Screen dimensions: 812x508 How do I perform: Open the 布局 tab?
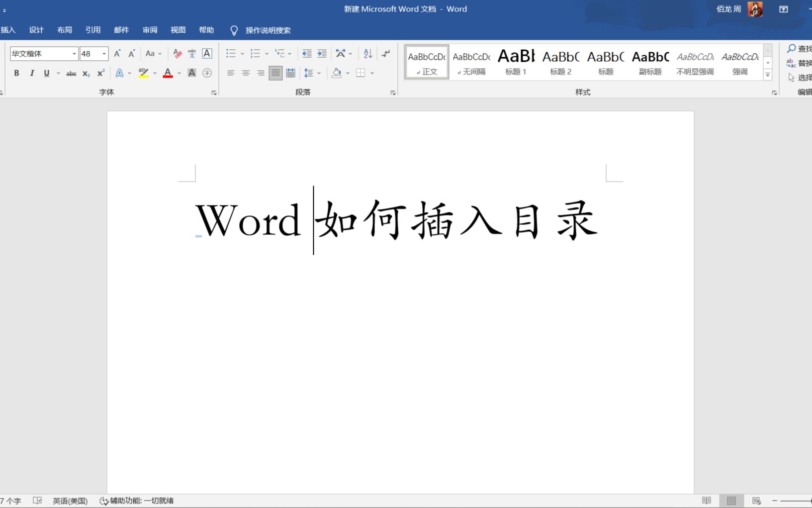[65, 30]
